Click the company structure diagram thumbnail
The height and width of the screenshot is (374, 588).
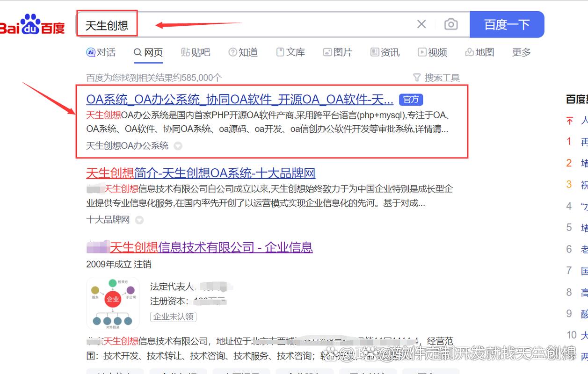112,303
